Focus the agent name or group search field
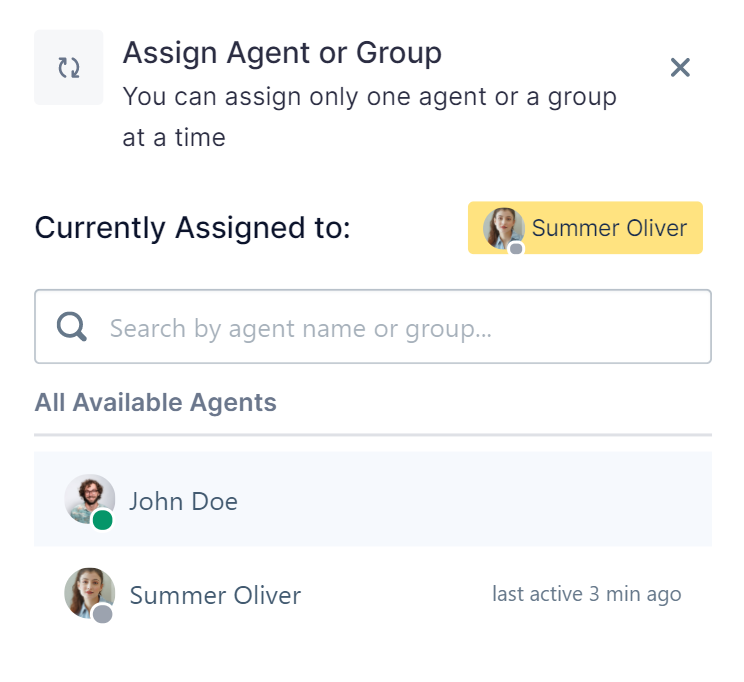Viewport: 744px width, 682px height. coord(372,327)
